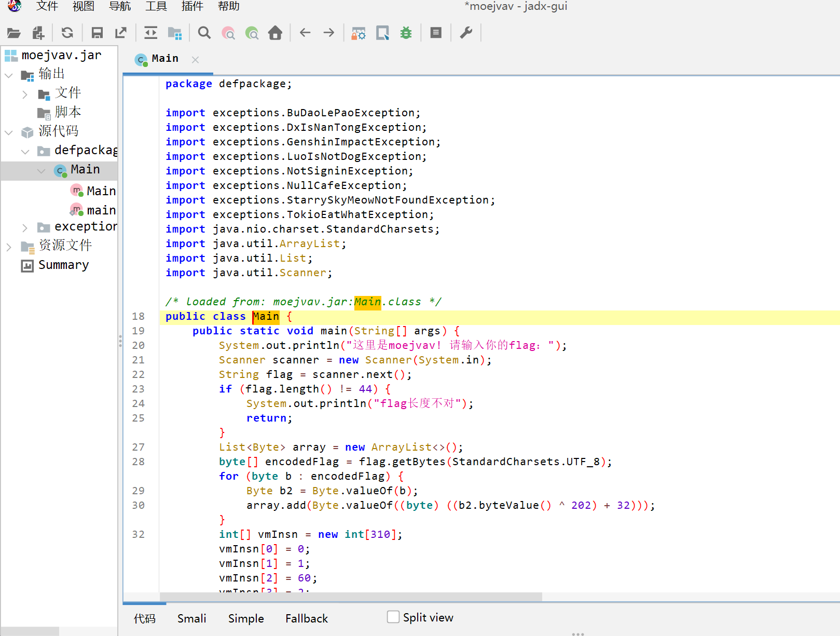Image resolution: width=840 pixels, height=636 pixels.
Task: Close the Main editor tab
Action: coord(195,60)
